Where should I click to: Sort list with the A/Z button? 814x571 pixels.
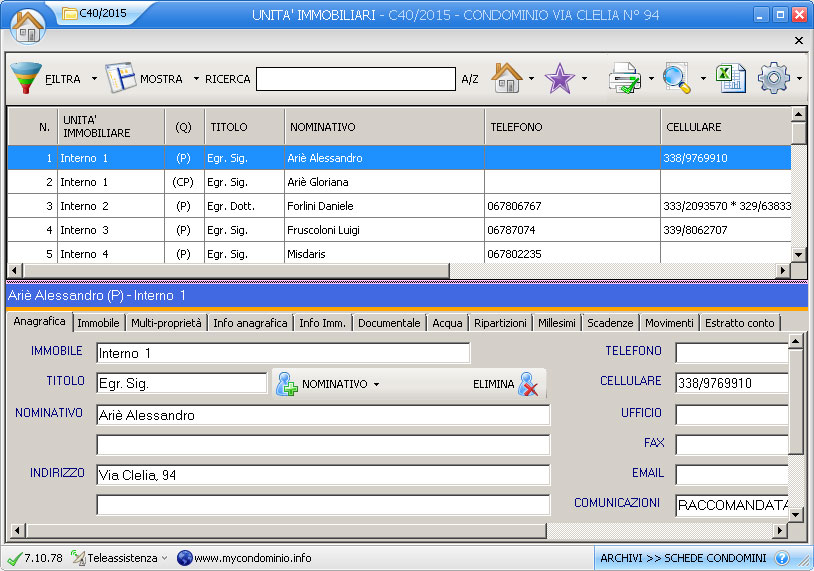click(x=470, y=79)
